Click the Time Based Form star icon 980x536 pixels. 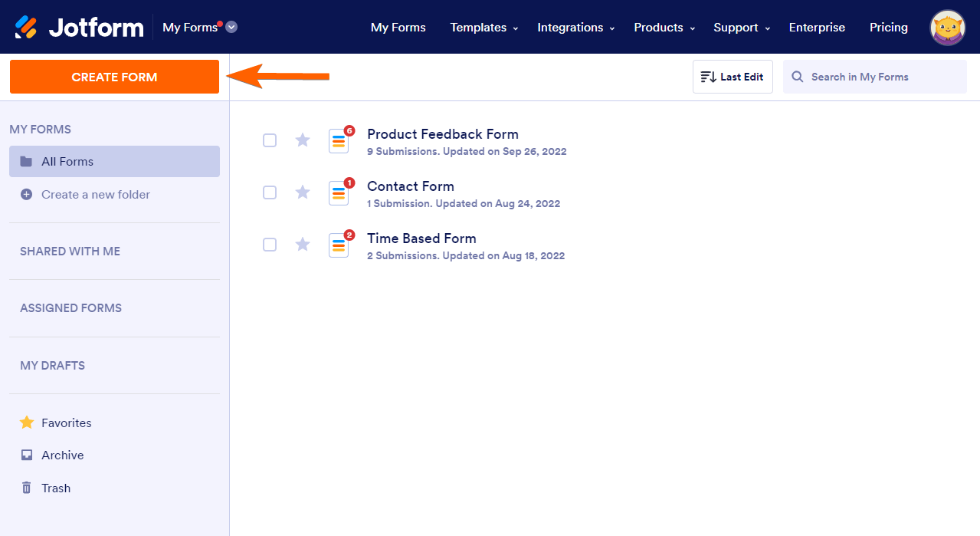click(x=303, y=244)
